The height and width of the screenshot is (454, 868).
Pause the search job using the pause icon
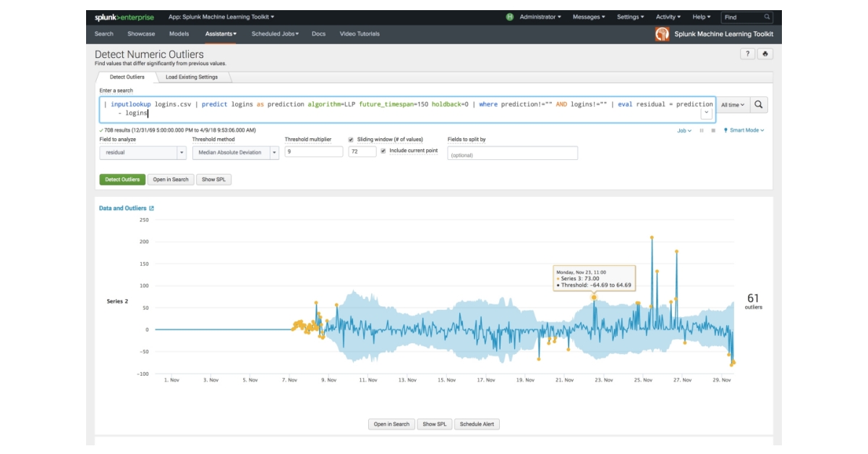[x=702, y=130]
